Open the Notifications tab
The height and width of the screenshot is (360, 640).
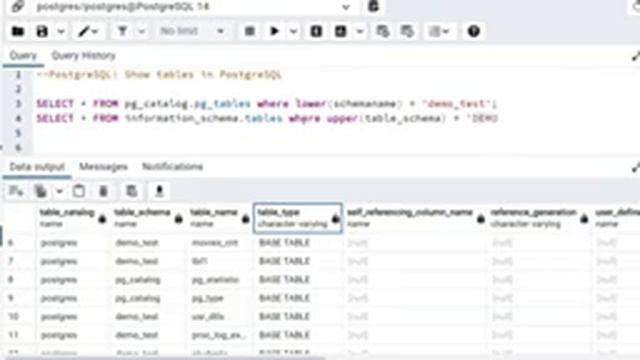(172, 167)
